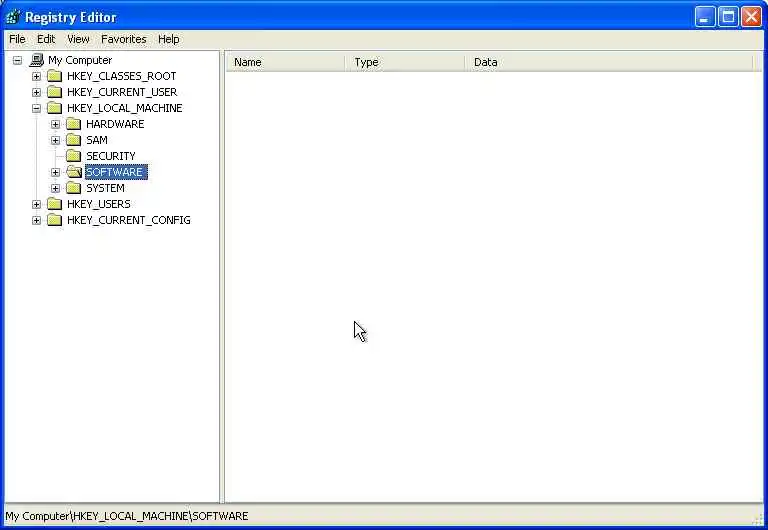Select the highlighted SOFTWARE key label

point(116,172)
